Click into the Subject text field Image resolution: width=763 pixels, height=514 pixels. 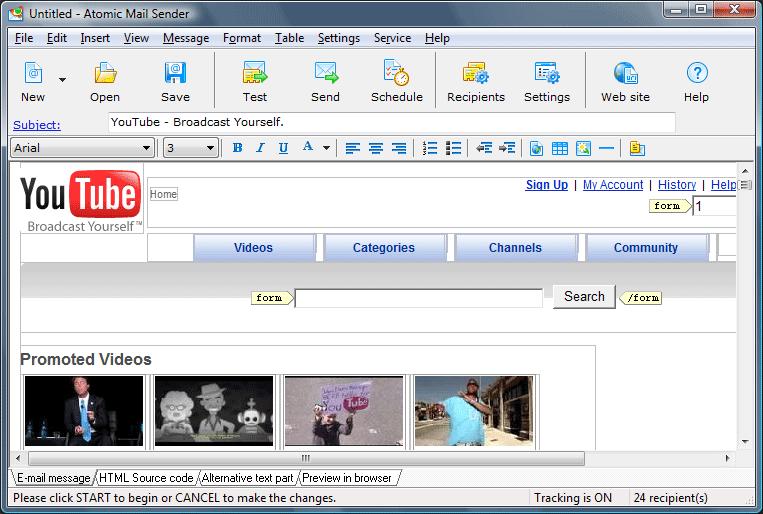point(392,122)
